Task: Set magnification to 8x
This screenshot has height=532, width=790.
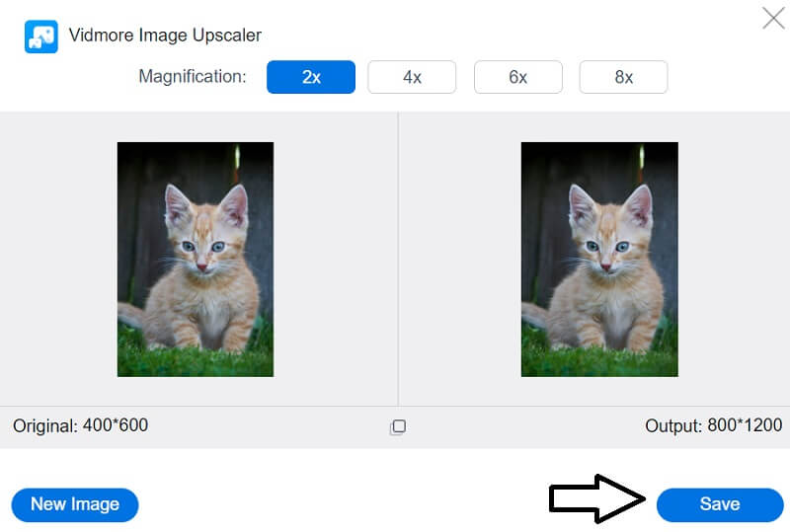Action: coord(623,77)
